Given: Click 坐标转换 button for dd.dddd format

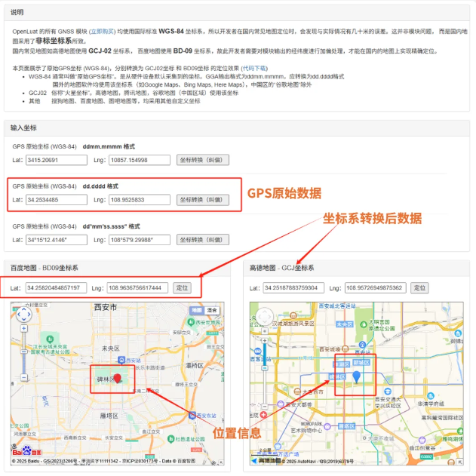Looking at the screenshot, I should point(203,200).
